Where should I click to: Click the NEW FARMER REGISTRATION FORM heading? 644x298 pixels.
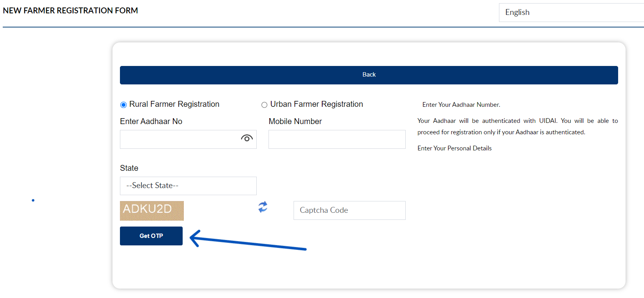(71, 11)
